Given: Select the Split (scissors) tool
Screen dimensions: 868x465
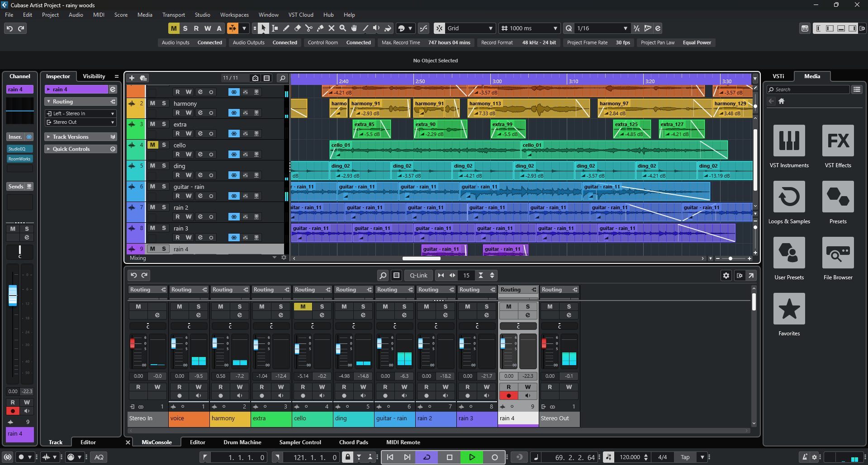Looking at the screenshot, I should click(x=308, y=28).
